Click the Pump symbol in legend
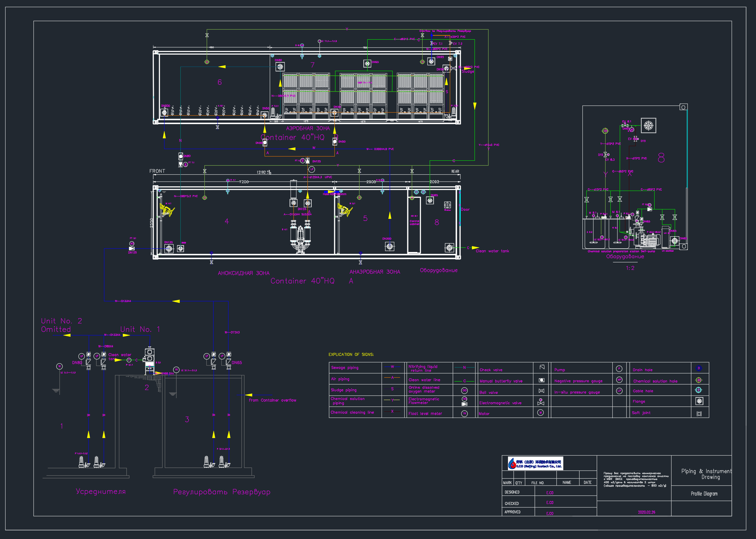Image resolution: width=756 pixels, height=539 pixels. click(619, 369)
